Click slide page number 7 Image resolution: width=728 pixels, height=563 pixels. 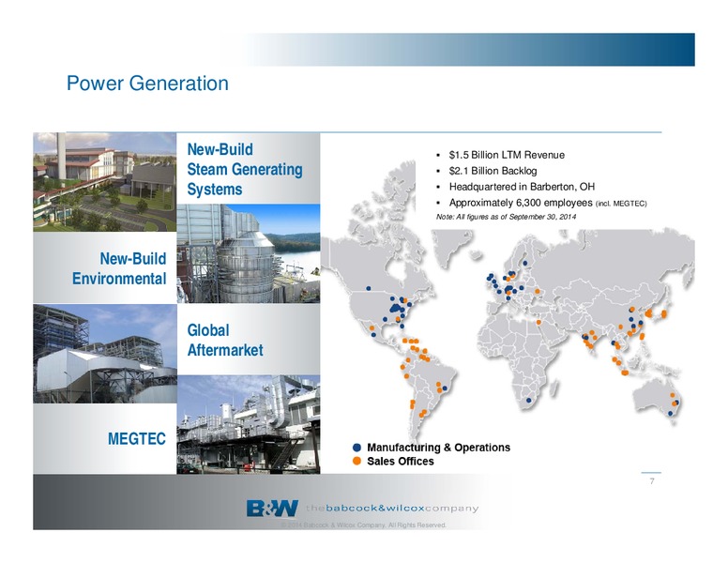[x=652, y=481]
